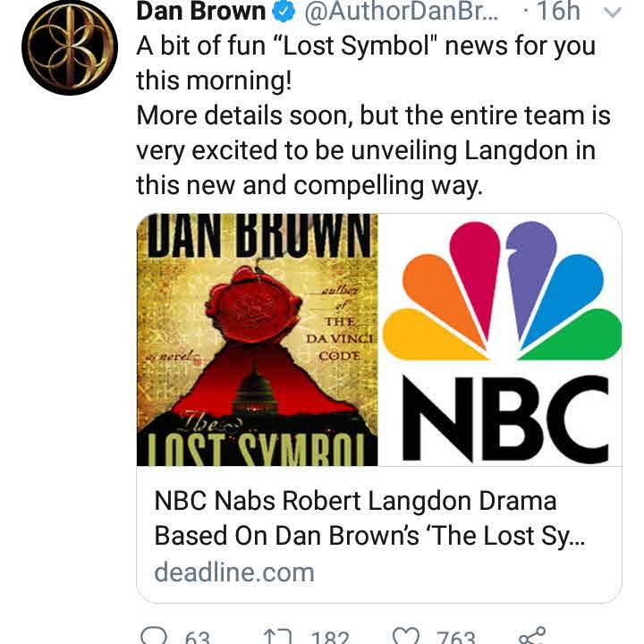Click the 182 retweets count
Viewport: 644px width, 644px height.
pyautogui.click(x=329, y=636)
